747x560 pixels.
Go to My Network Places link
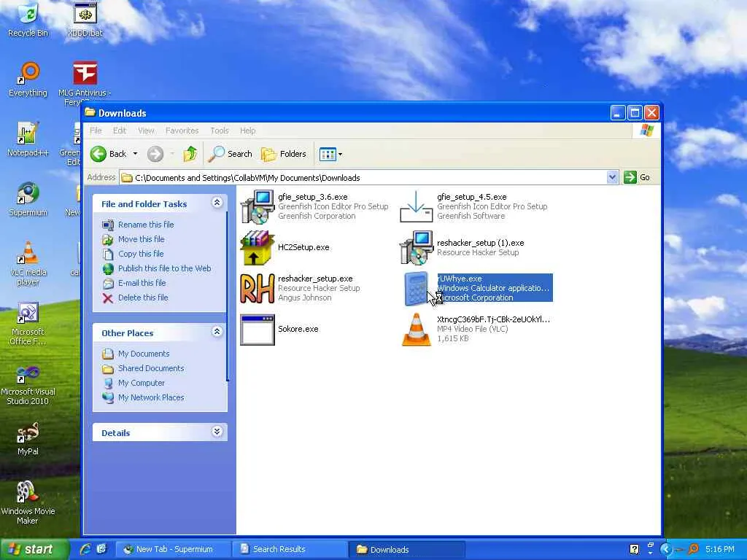pyautogui.click(x=151, y=397)
